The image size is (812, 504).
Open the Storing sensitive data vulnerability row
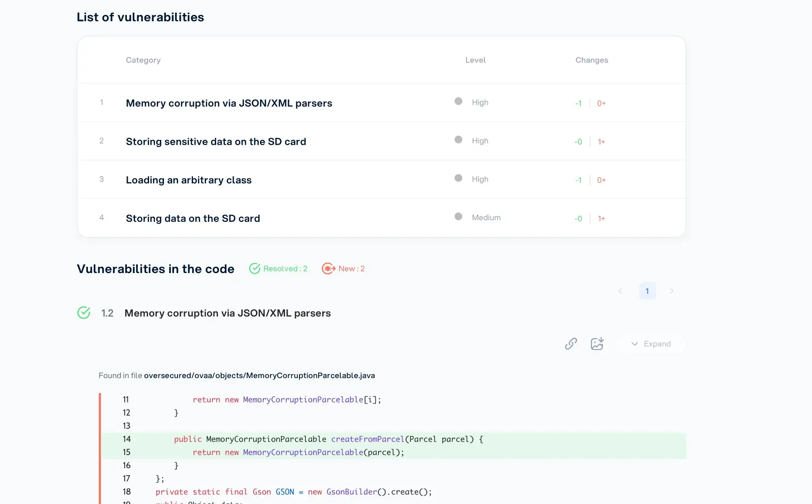click(216, 141)
